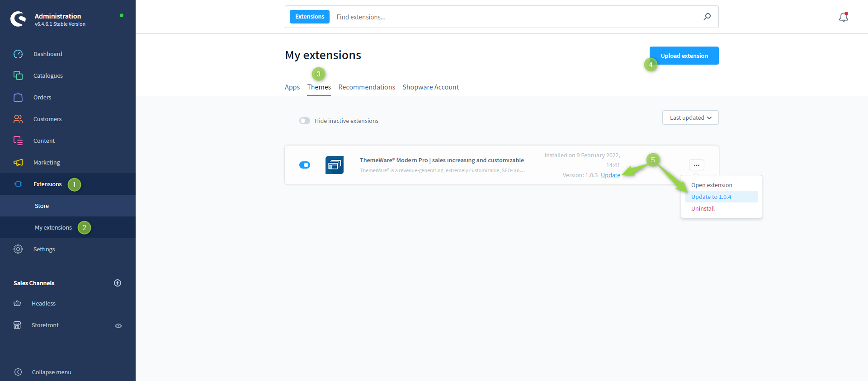The width and height of the screenshot is (868, 381).
Task: Open the Last updated sort dropdown
Action: (690, 118)
